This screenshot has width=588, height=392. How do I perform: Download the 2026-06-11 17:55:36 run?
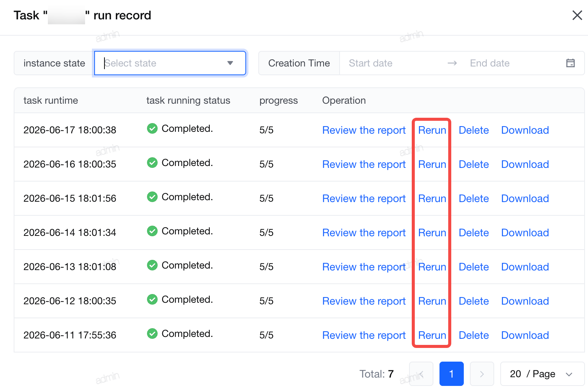[525, 335]
